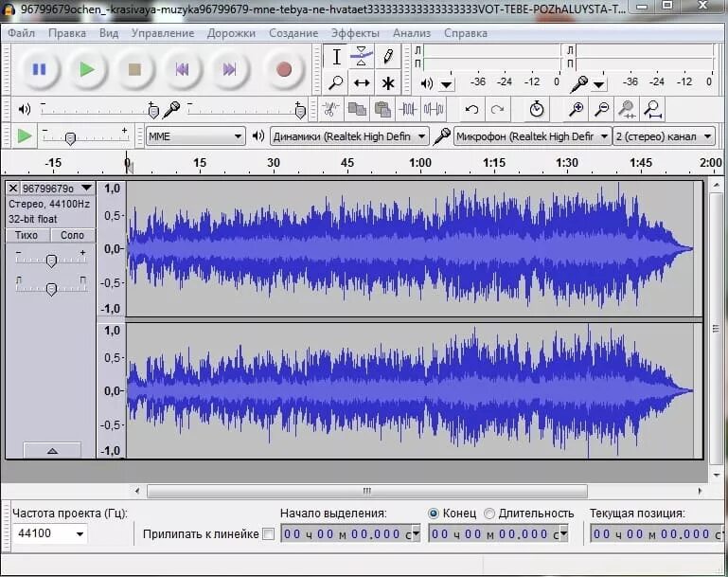This screenshot has height=577, width=728.
Task: Open the Вид menu
Action: point(109,33)
